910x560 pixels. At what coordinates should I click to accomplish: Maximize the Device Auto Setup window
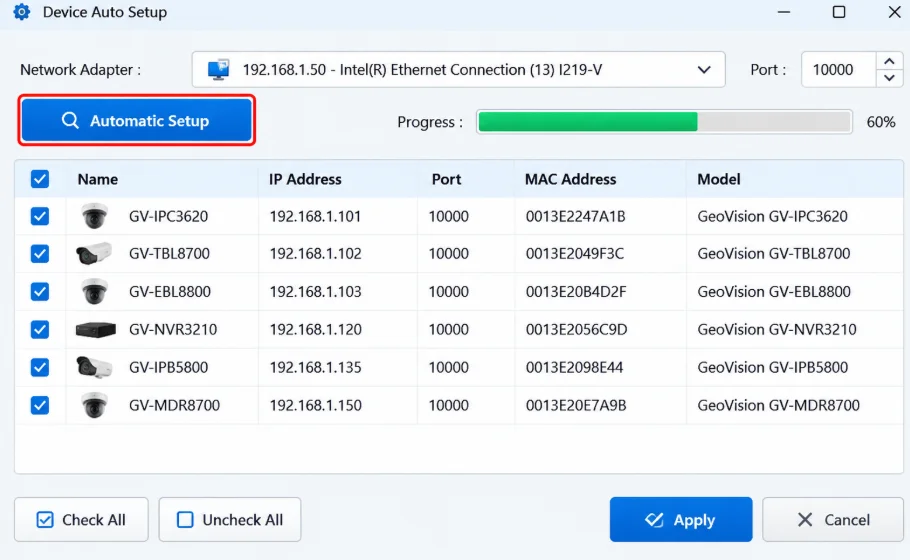click(x=839, y=12)
